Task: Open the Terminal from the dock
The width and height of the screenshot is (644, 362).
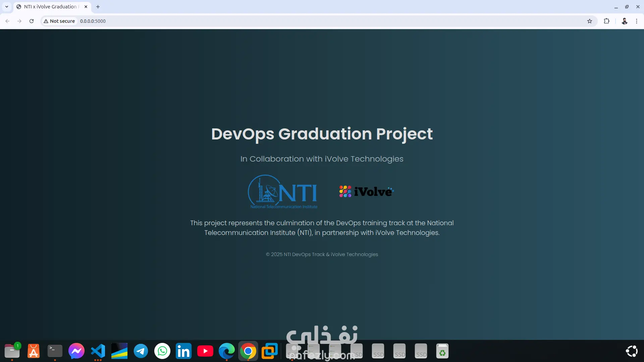Action: click(55, 351)
